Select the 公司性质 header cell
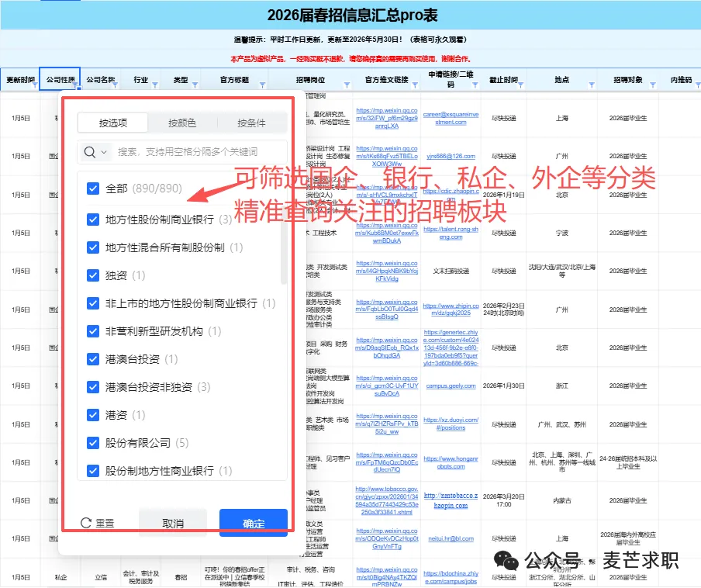701x588 pixels. pos(60,79)
